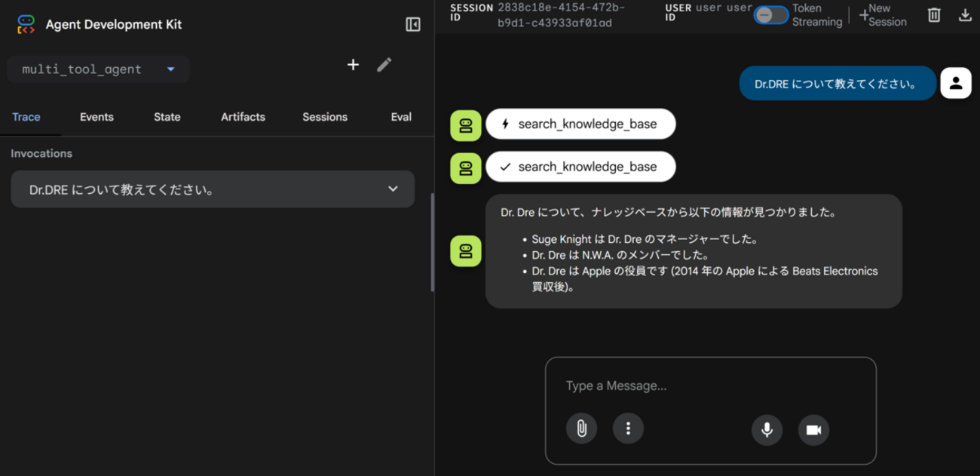
Task: Click the user ID value 'user'
Action: [x=724, y=8]
